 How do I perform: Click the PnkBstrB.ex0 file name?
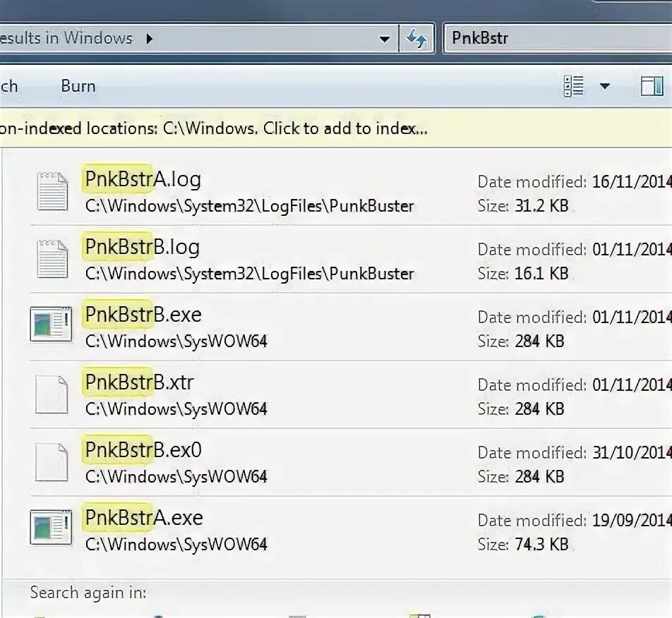[x=143, y=450]
